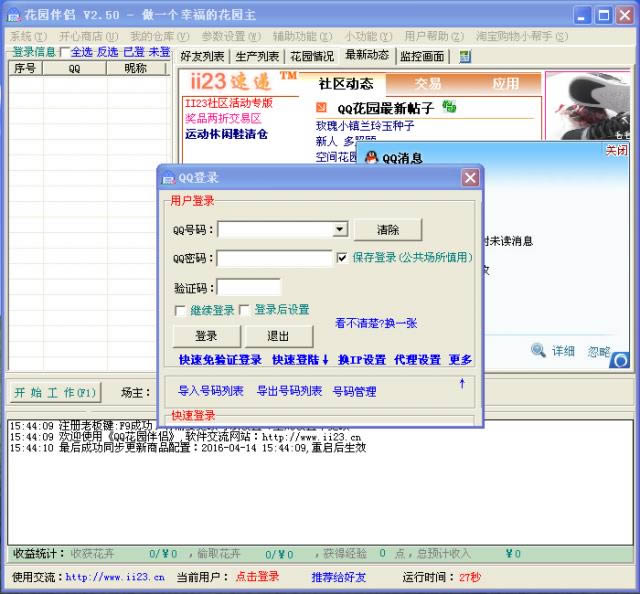
Task: Open the http://www.ii23.cn status bar link
Action: pyautogui.click(x=115, y=577)
